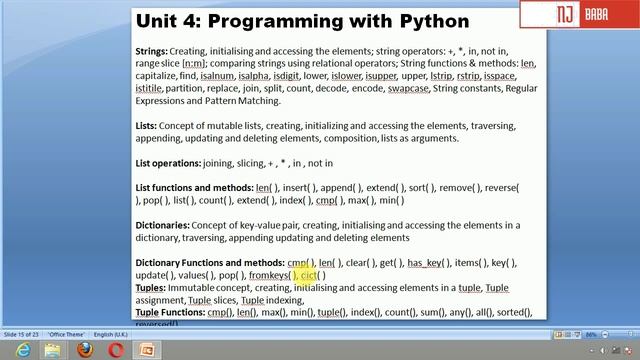Click the NJ BABA logo
Image resolution: width=640 pixels, height=360 pixels.
580,14
